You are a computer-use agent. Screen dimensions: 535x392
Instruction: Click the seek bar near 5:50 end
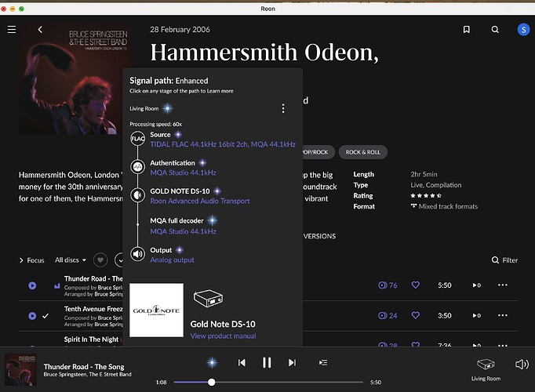(360, 382)
